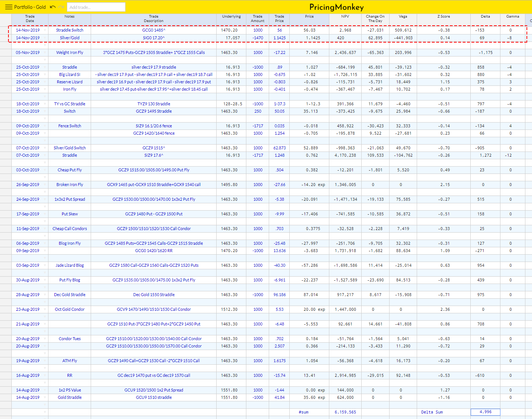This screenshot has height=419, width=532.
Task: Select the Oct Gold Condor notes cell
Action: point(69,309)
